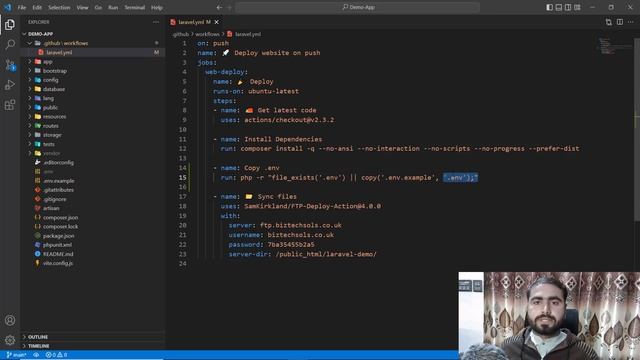Expand the app folder
Screen dimensions: 640x360
(x=92, y=62)
